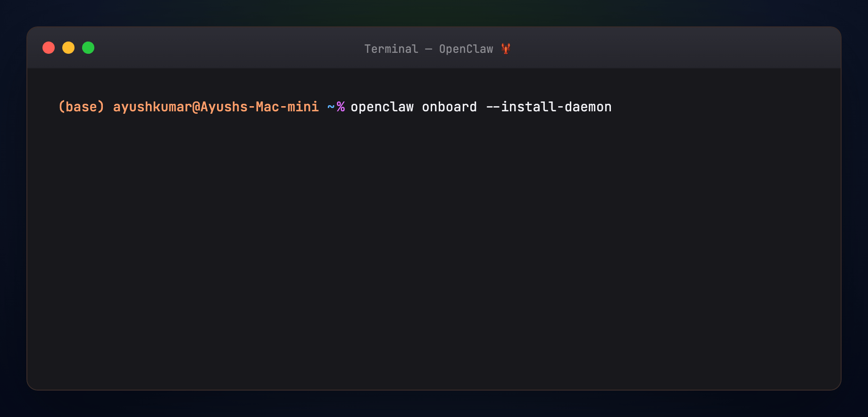
Task: Maximize the window with the green button
Action: pyautogui.click(x=88, y=48)
